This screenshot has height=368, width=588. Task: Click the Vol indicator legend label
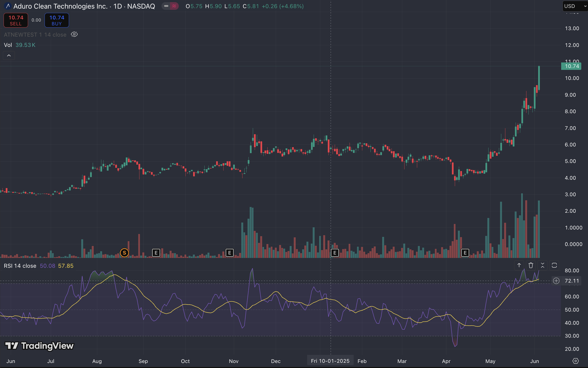click(x=8, y=45)
